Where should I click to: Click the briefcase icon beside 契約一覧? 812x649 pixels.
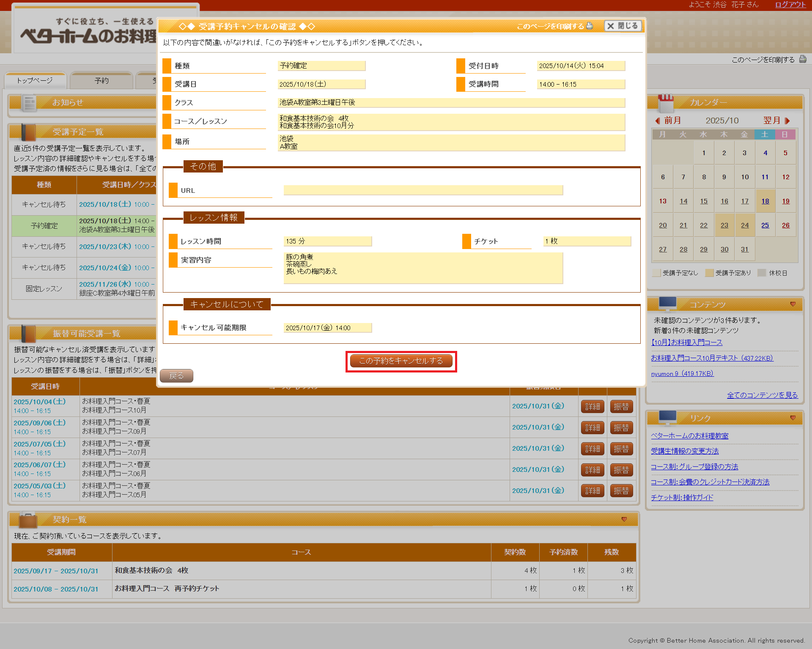click(28, 520)
